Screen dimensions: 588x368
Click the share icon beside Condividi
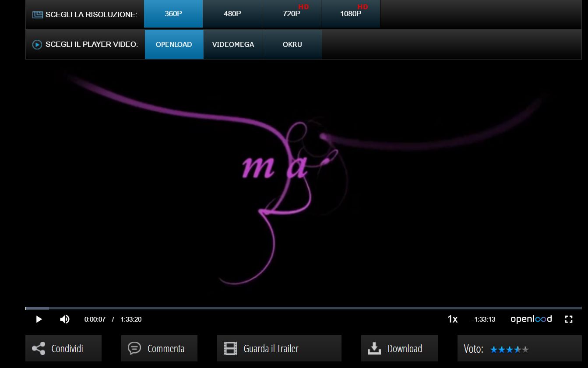(x=39, y=349)
